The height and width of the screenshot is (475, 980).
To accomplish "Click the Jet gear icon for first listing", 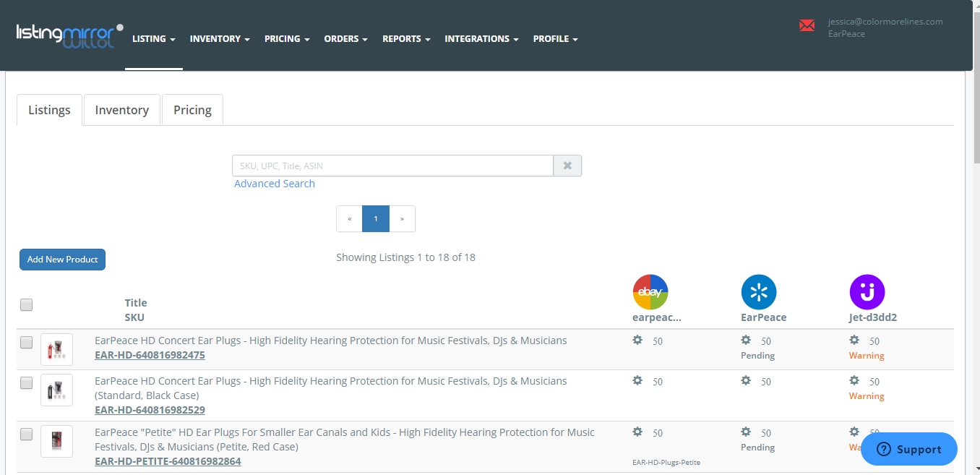I will click(x=854, y=341).
